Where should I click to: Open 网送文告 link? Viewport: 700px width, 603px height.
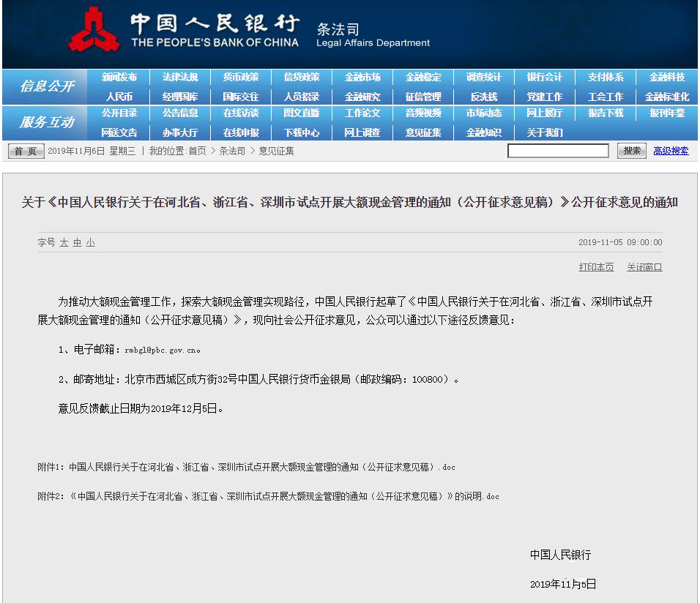119,132
